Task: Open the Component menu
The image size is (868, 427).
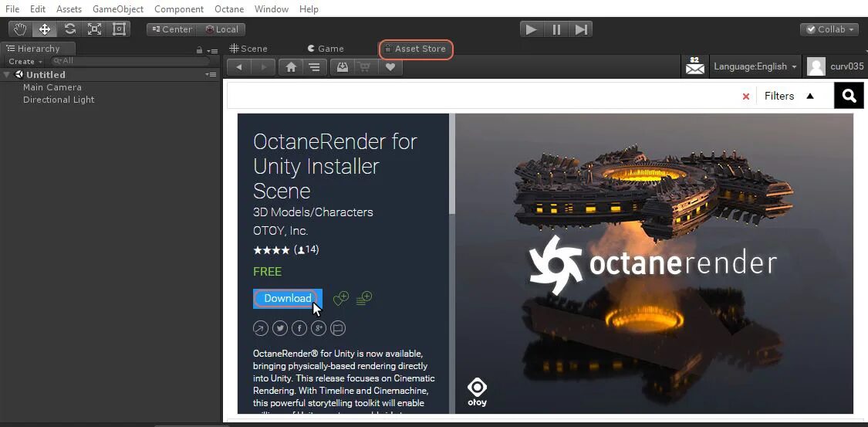Action: (x=179, y=8)
